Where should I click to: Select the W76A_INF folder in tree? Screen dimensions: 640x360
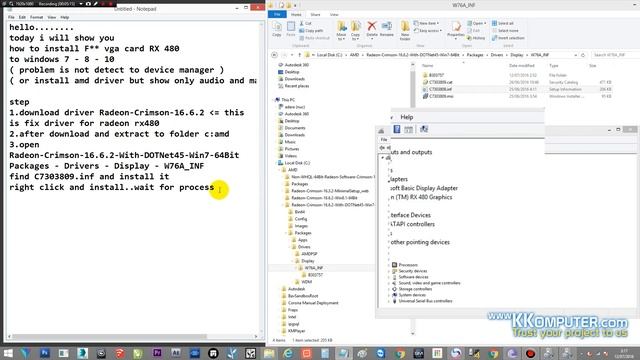313,268
